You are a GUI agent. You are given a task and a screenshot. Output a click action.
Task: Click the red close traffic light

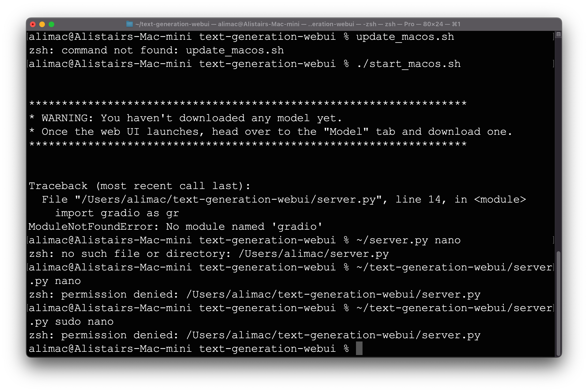coord(33,24)
